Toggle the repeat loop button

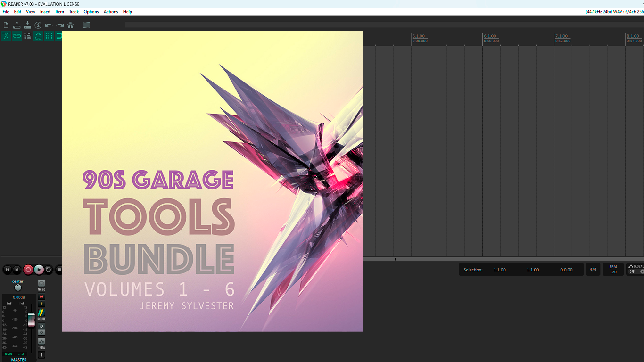49,270
